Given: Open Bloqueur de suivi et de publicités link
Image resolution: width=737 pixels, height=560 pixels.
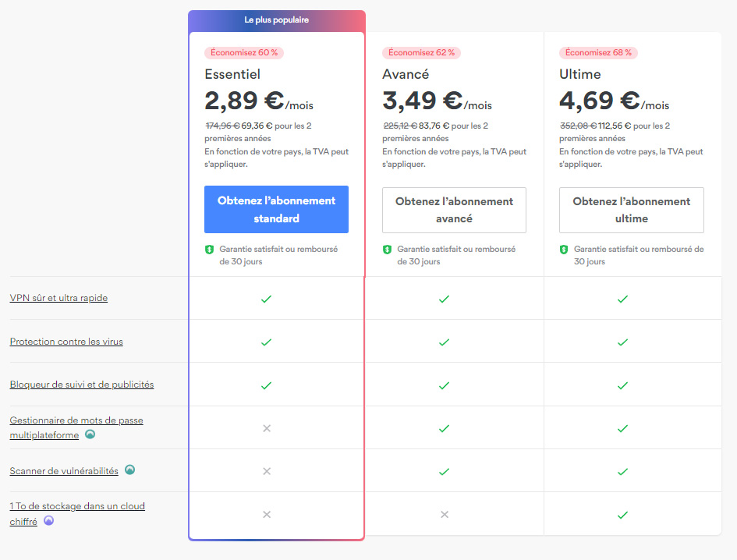Looking at the screenshot, I should (82, 385).
